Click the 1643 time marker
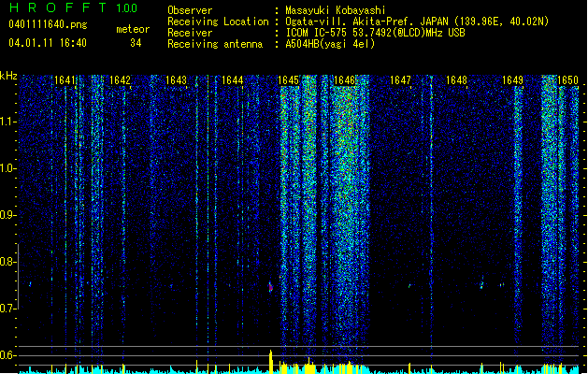This screenshot has width=588, height=374. pyautogui.click(x=177, y=80)
